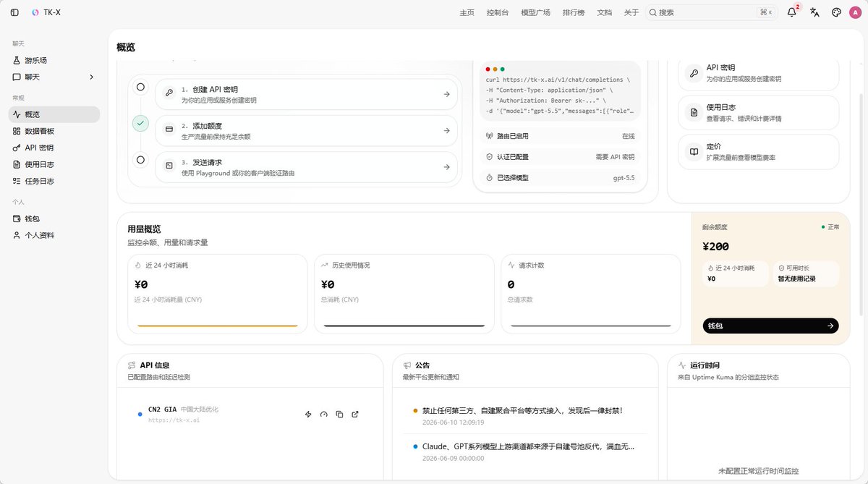Click the key icon of 创建 API 密钥 step
This screenshot has height=484, width=868.
[169, 93]
